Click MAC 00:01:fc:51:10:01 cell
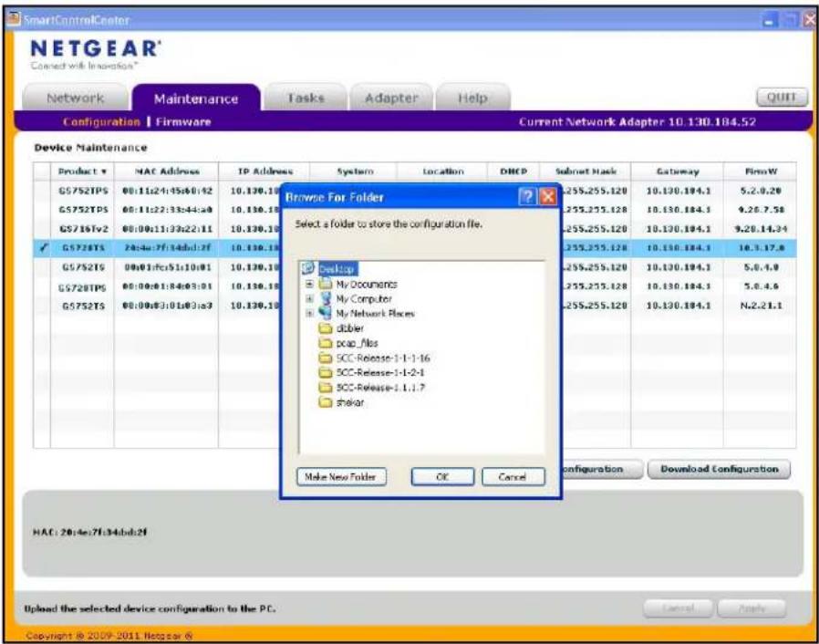This screenshot has width=819, height=644. point(167,267)
